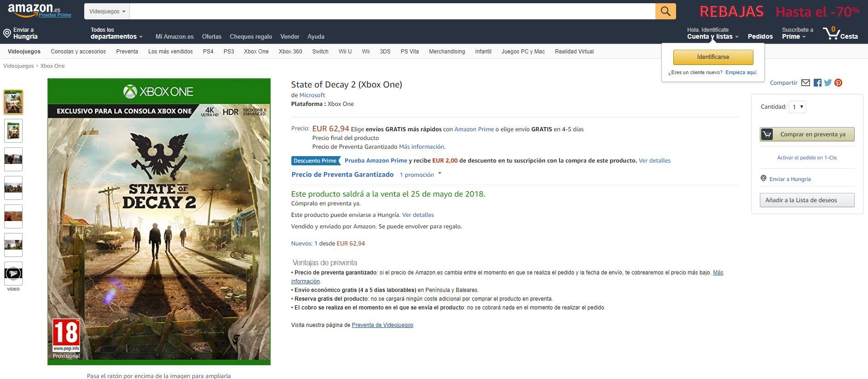Click Activar el pedido en 1-Clic

tap(807, 157)
